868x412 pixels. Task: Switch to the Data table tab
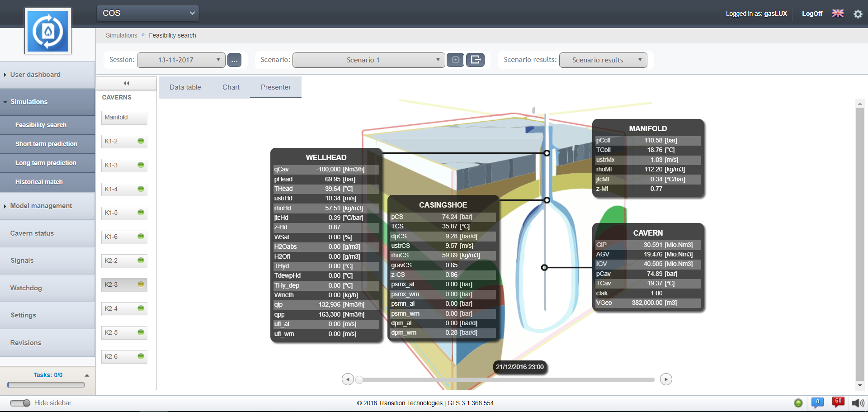[x=185, y=87]
